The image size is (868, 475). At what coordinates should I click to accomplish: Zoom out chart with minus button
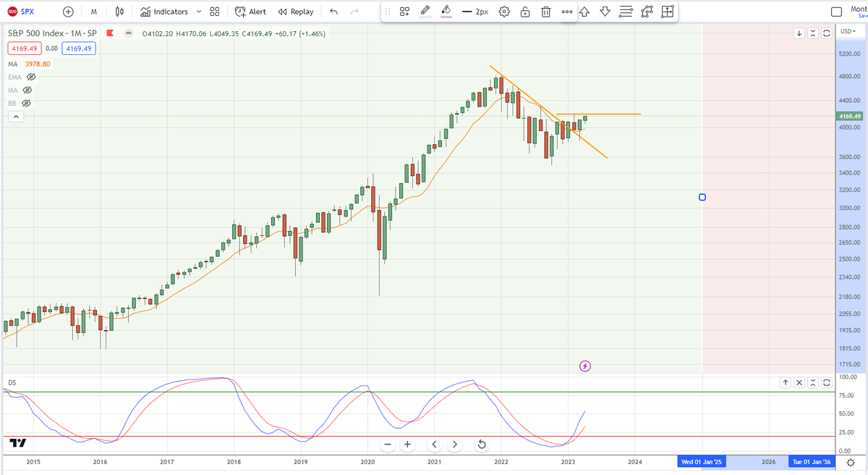(388, 444)
